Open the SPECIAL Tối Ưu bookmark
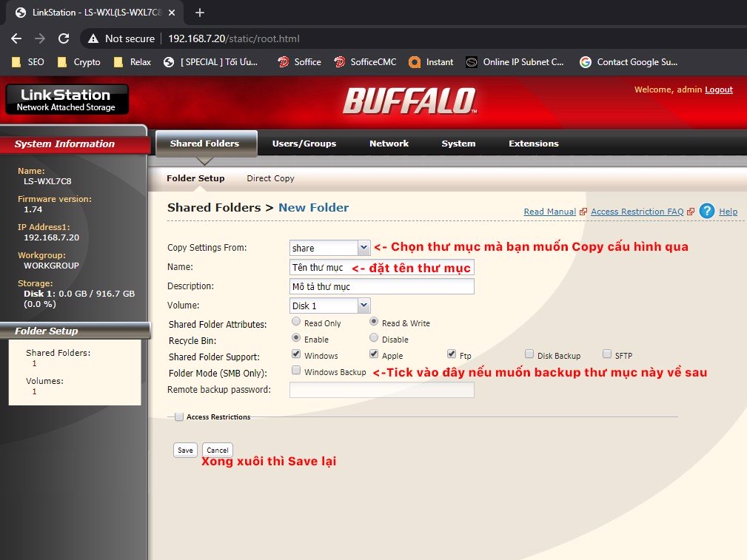 click(210, 62)
